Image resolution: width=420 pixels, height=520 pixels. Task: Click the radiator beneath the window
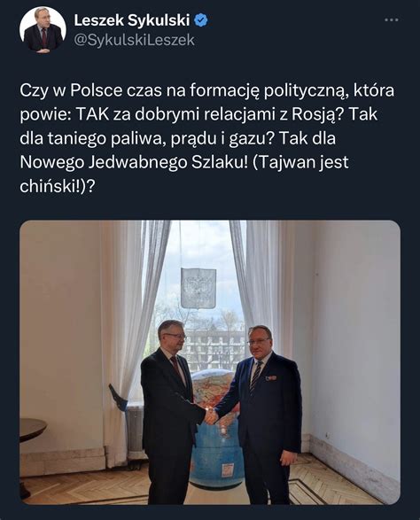[135, 431]
